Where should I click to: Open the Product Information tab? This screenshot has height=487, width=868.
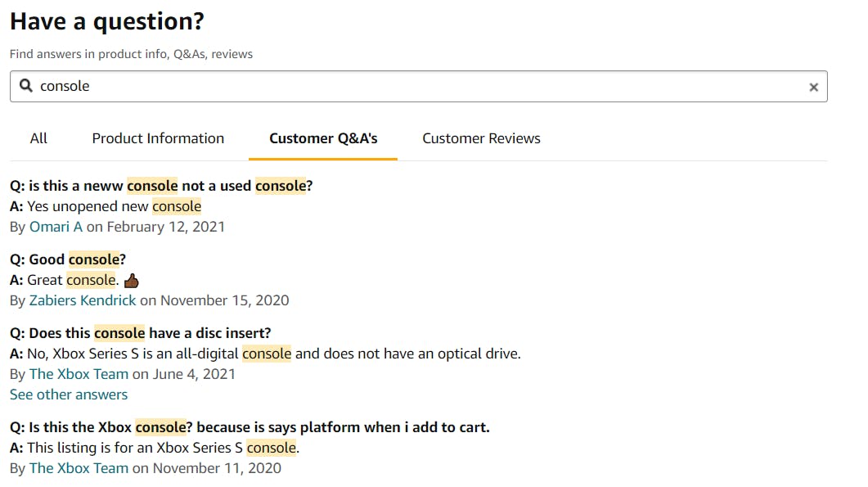click(158, 138)
